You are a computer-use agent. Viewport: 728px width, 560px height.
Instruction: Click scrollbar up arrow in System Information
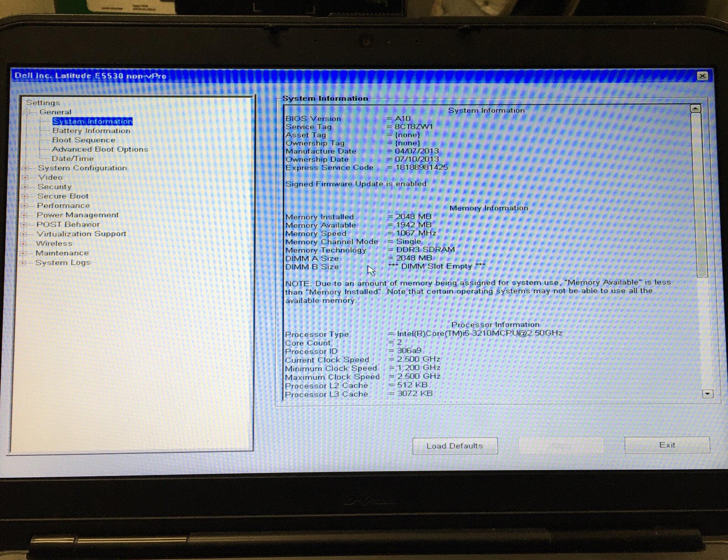(x=695, y=109)
